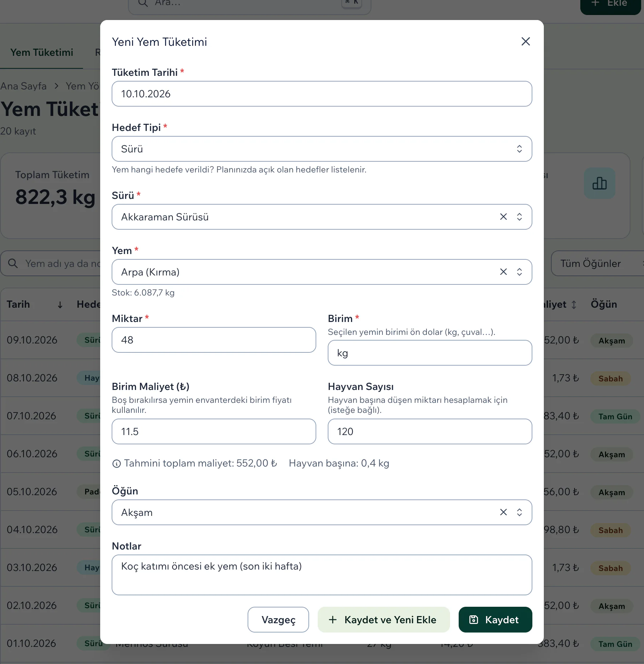644x664 pixels.
Task: Click the Vazgeç button
Action: (278, 620)
